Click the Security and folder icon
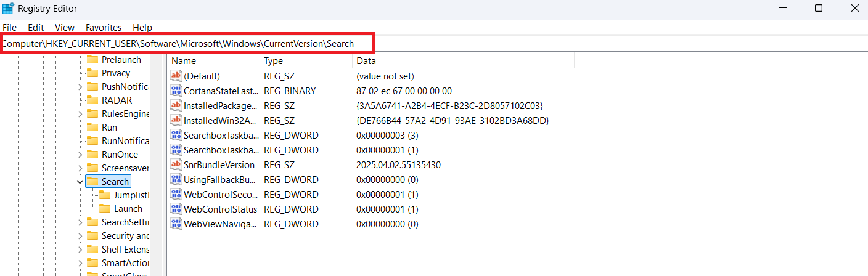This screenshot has width=868, height=276. pos(92,235)
